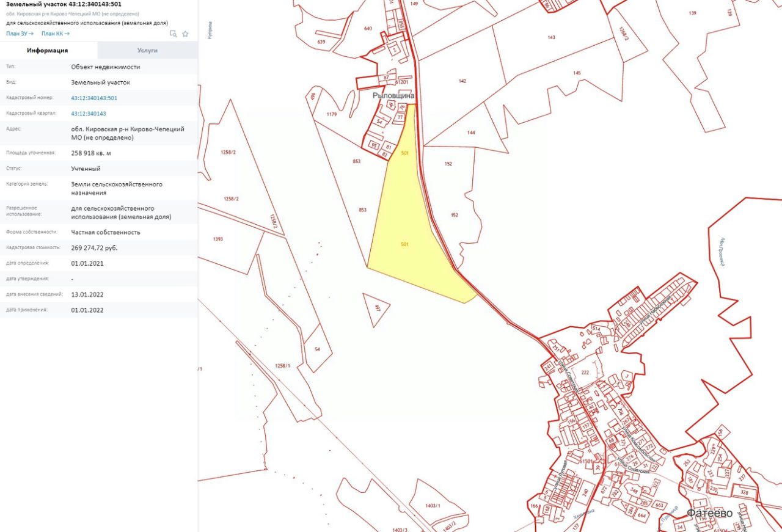Open the План КК link
Viewport: 782px width, 532px height.
pos(55,34)
